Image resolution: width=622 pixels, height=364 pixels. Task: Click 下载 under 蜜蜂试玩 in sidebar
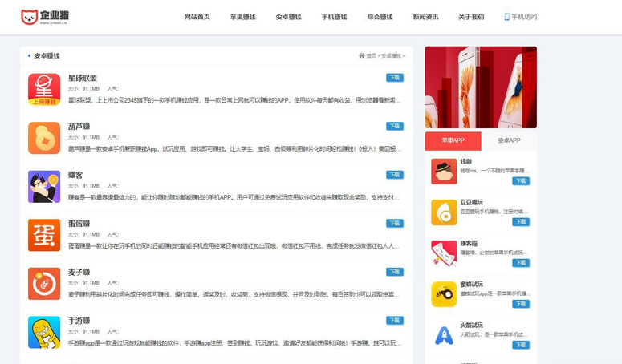[521, 304]
